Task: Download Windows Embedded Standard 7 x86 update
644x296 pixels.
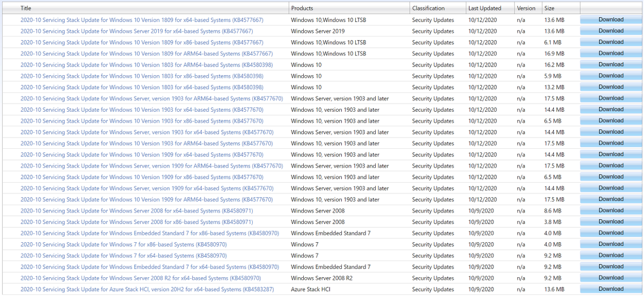Action: [x=611, y=234]
